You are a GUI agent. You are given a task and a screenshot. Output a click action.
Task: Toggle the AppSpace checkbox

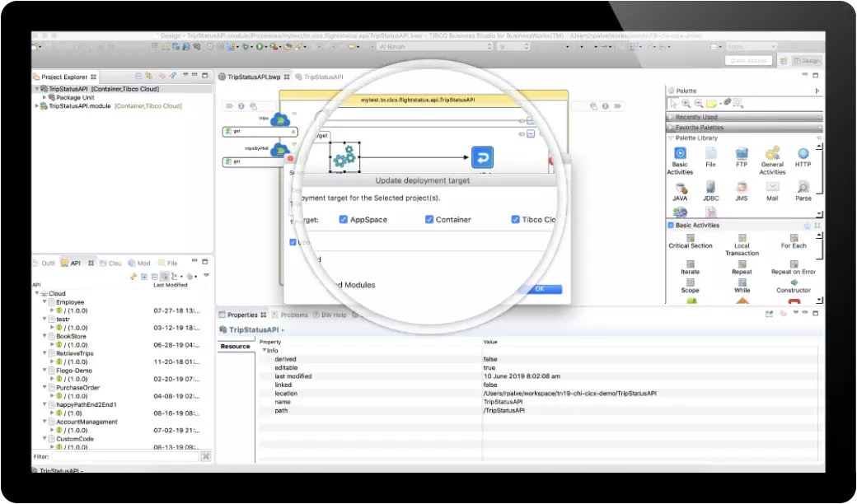(344, 220)
